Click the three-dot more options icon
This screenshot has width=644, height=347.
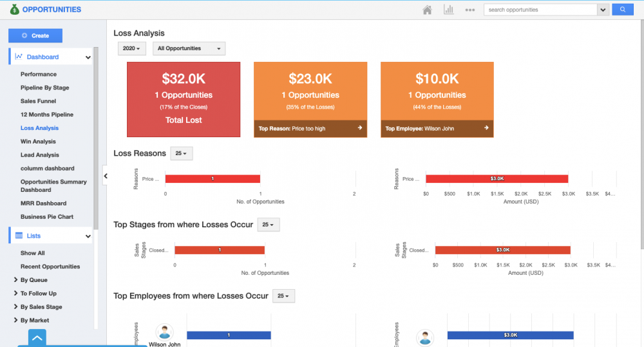click(x=470, y=10)
